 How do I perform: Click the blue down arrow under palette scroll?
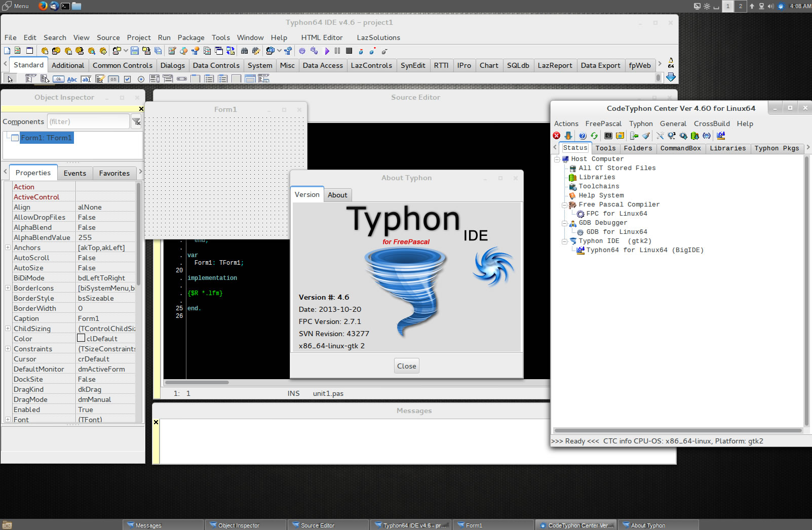coord(671,77)
